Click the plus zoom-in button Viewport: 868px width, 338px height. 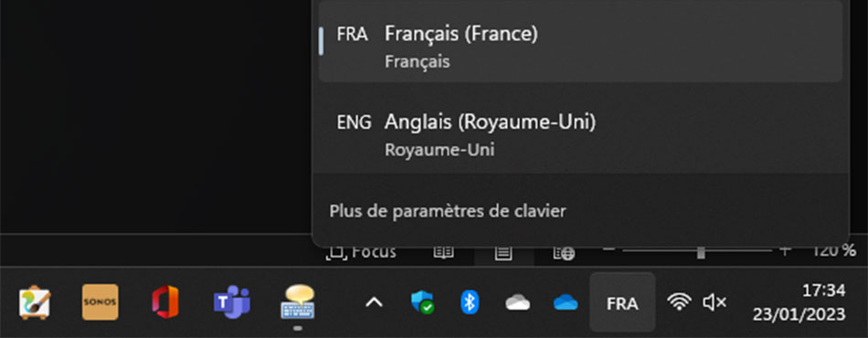pos(784,251)
